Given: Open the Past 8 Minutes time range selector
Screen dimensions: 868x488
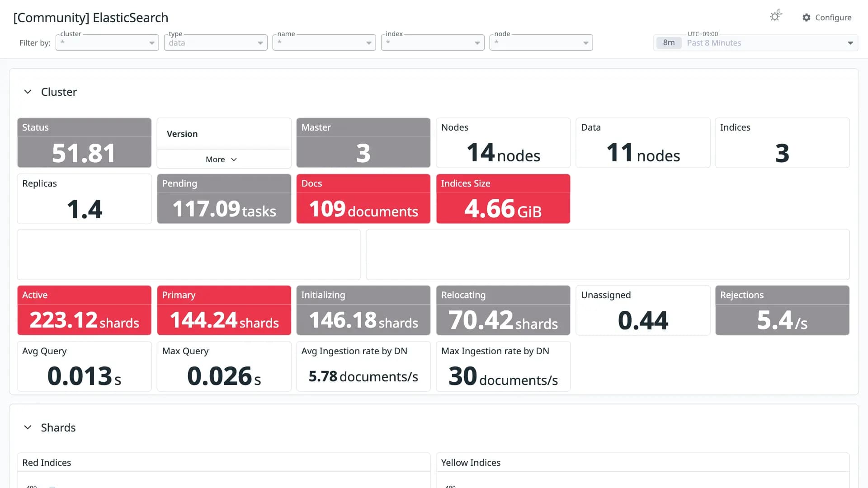Looking at the screenshot, I should 755,43.
